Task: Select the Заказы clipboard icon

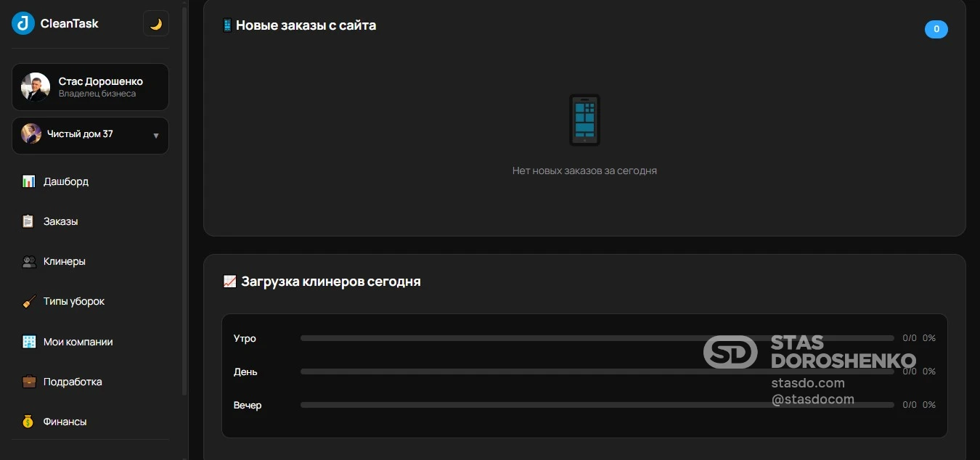Action: (28, 221)
